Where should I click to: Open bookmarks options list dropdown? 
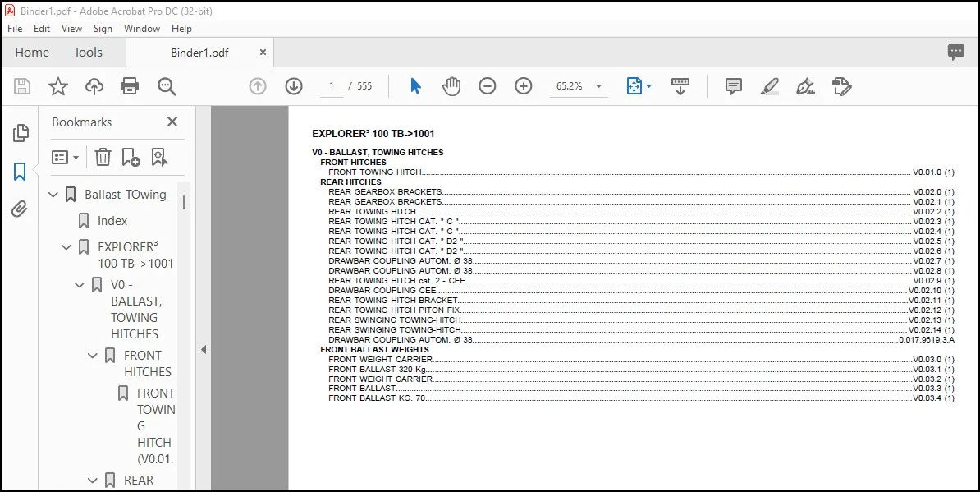tap(65, 157)
